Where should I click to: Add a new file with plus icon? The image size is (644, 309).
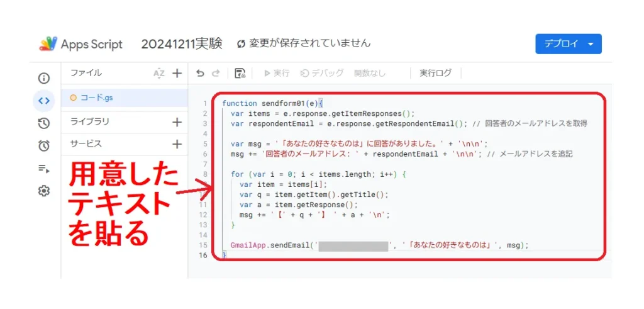(177, 73)
